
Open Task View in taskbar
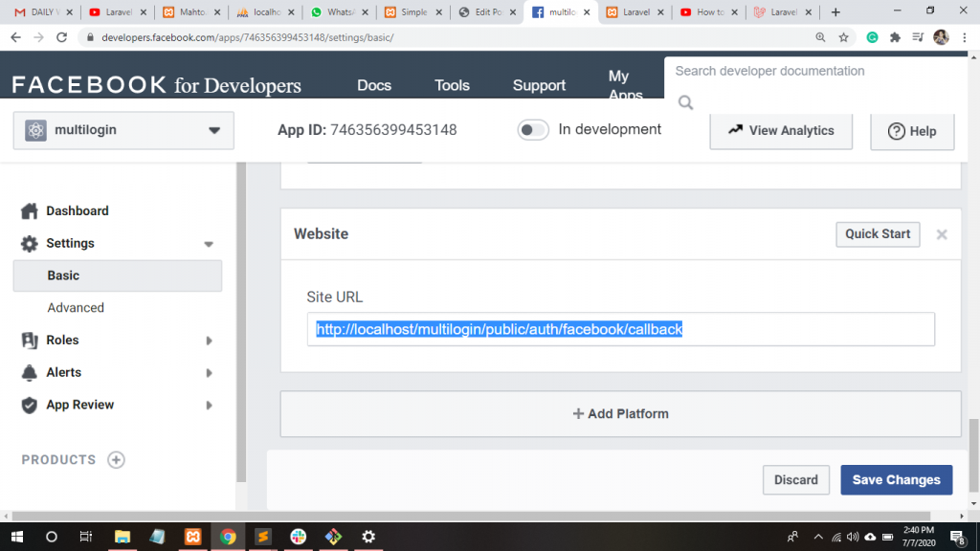85,537
